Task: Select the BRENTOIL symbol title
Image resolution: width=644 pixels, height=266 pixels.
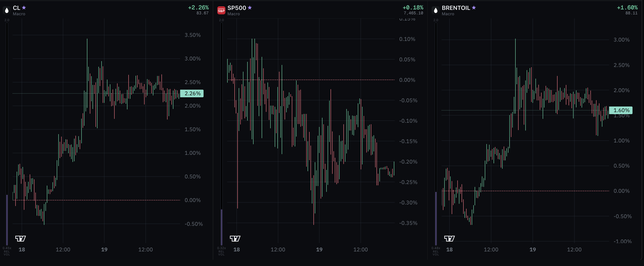Action: point(456,8)
